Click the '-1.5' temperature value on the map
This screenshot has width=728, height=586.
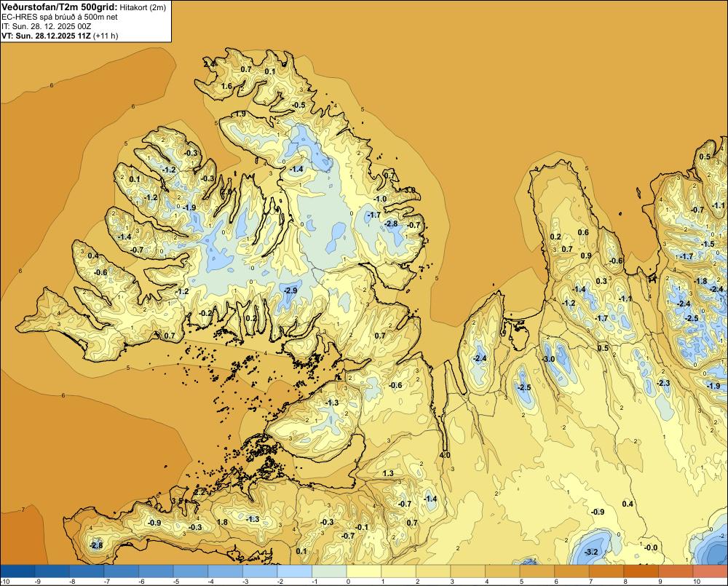(708, 245)
